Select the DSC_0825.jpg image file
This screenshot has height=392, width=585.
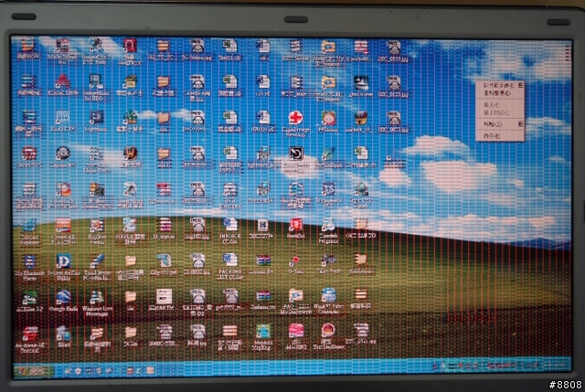tap(393, 83)
